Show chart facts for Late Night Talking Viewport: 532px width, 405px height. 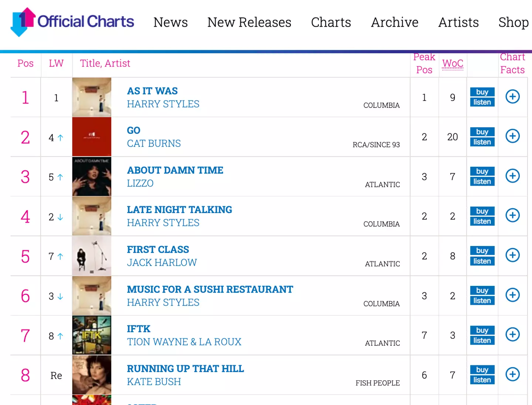(512, 216)
